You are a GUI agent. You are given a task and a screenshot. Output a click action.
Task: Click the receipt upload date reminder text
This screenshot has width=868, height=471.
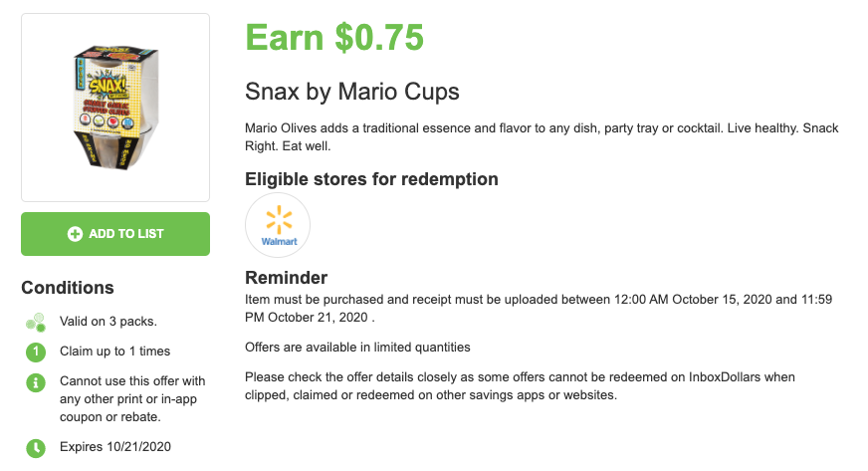pos(526,308)
